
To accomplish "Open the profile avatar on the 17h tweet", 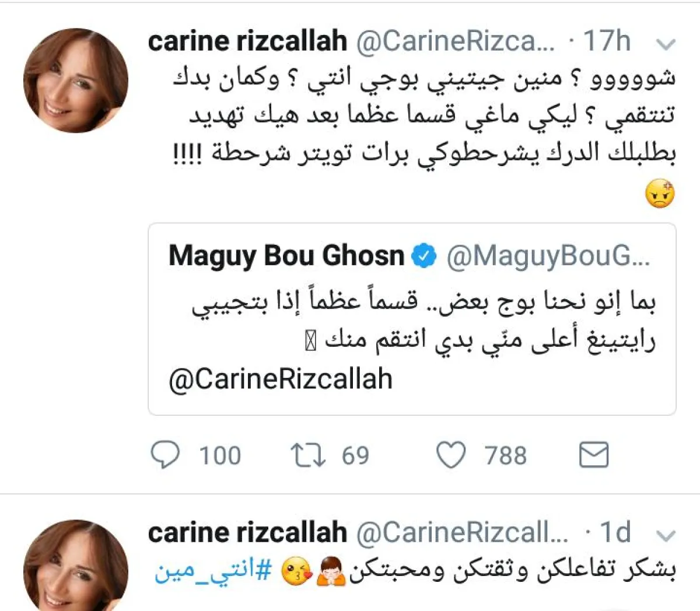I will [x=76, y=80].
